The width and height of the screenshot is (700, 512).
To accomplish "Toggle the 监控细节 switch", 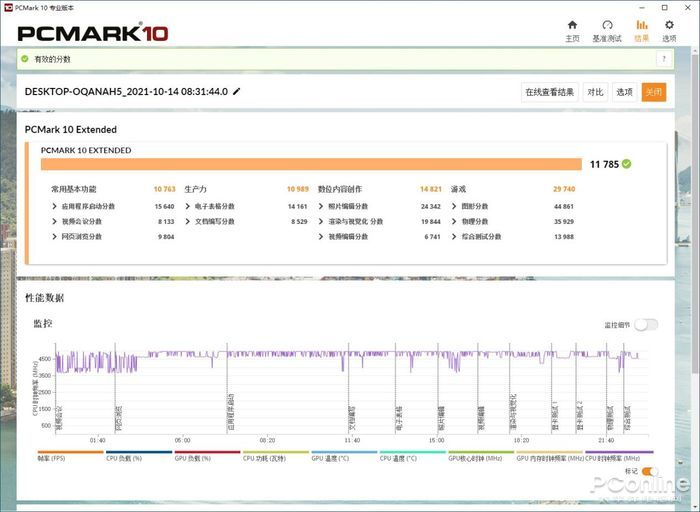I will pyautogui.click(x=646, y=325).
